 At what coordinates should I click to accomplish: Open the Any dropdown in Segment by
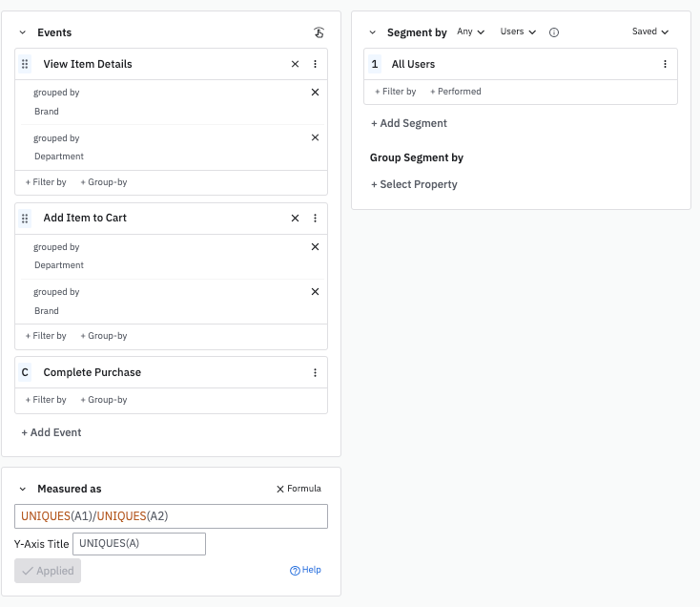coord(470,32)
